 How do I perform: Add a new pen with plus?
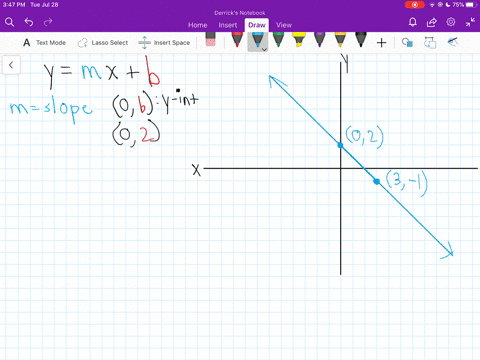(x=381, y=43)
